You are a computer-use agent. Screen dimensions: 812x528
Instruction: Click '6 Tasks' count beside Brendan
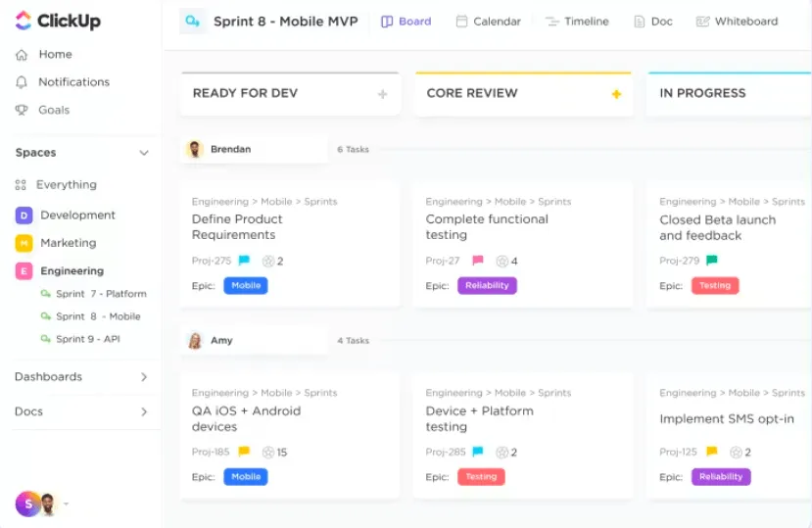click(x=354, y=149)
